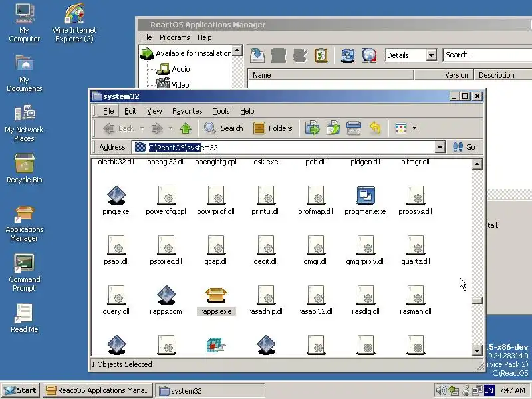Click the scrollbar up arrow in system32
532x399 pixels.
pos(477,164)
